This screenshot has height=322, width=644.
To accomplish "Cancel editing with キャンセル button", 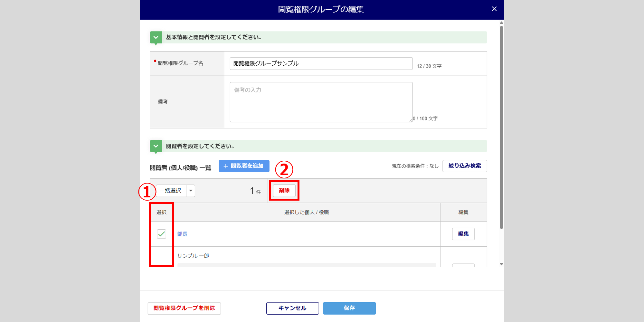I will pyautogui.click(x=292, y=308).
